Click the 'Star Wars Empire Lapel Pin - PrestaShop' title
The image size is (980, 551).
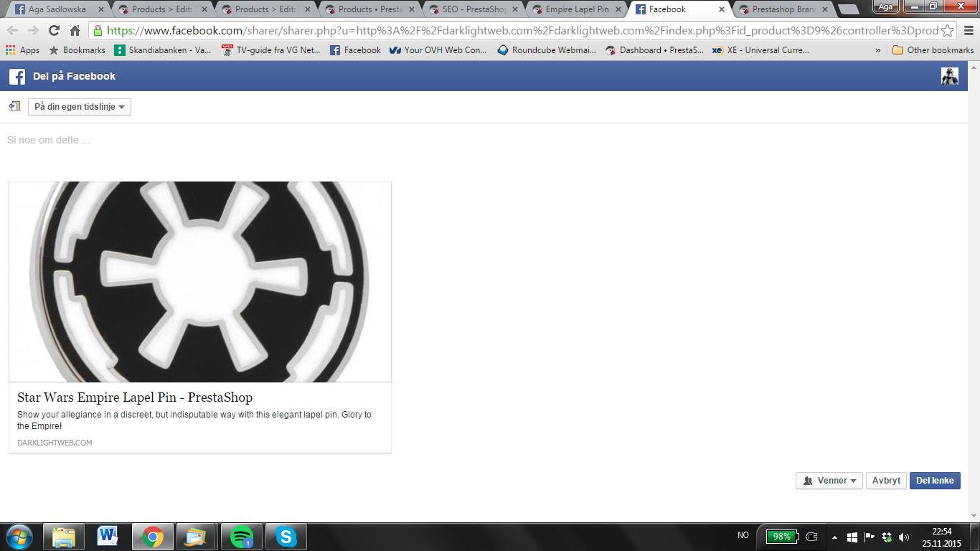coord(135,397)
